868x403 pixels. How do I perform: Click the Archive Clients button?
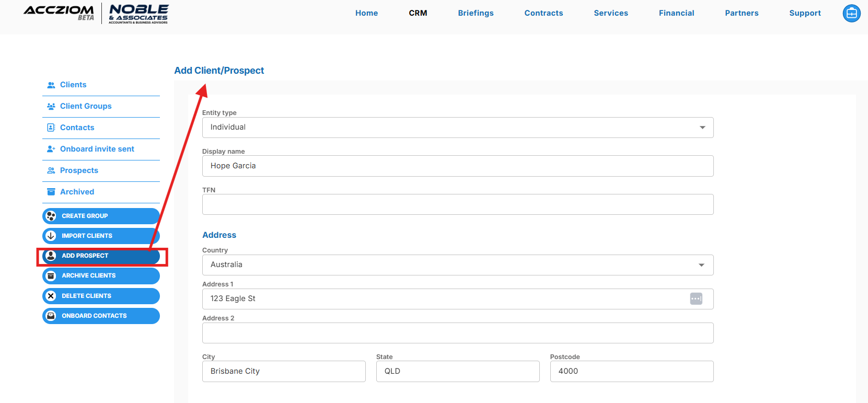click(x=101, y=275)
